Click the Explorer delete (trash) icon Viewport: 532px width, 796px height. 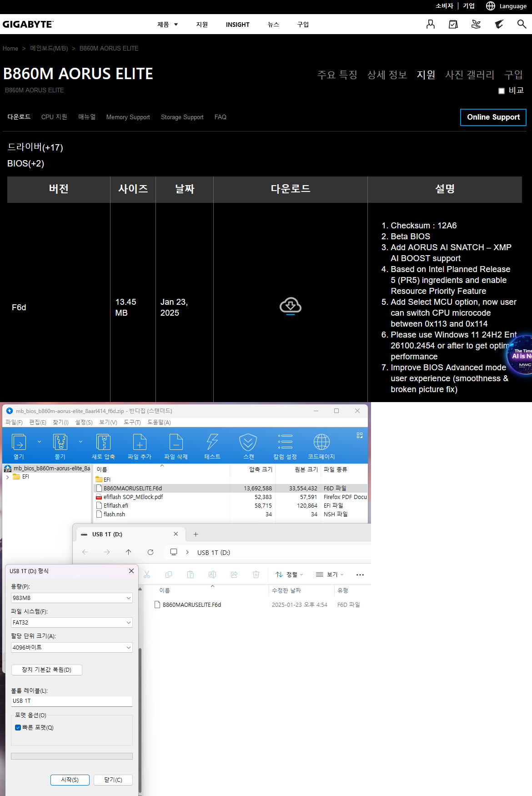[256, 574]
